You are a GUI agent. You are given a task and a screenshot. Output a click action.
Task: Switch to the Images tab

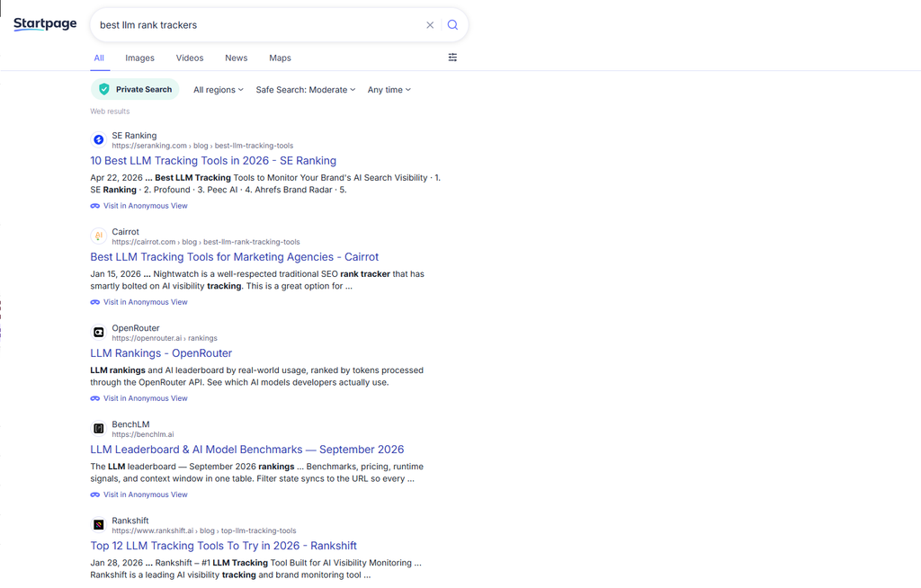click(x=139, y=58)
